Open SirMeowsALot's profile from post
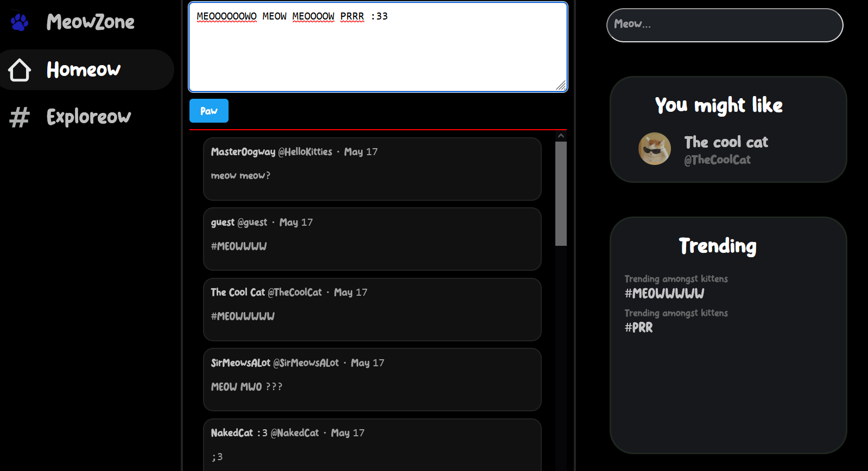The height and width of the screenshot is (471, 868). tap(240, 363)
